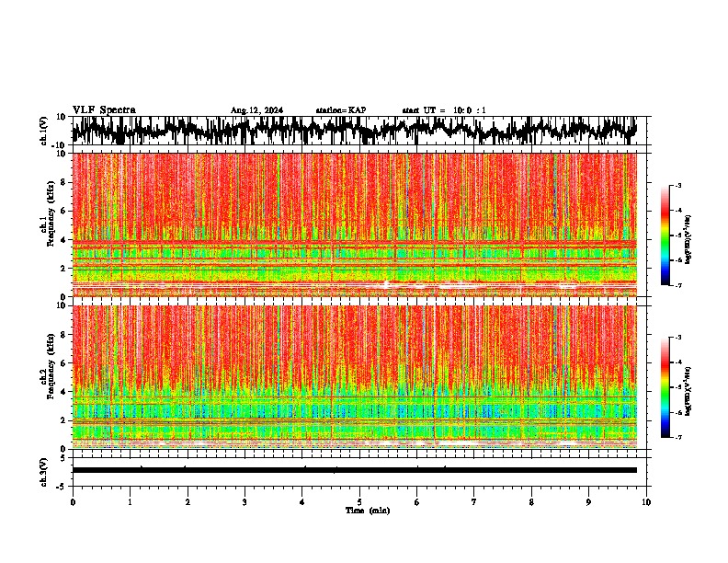The height and width of the screenshot is (563, 728).
Task: Click time axis tick label "2"
Action: pyautogui.click(x=188, y=502)
